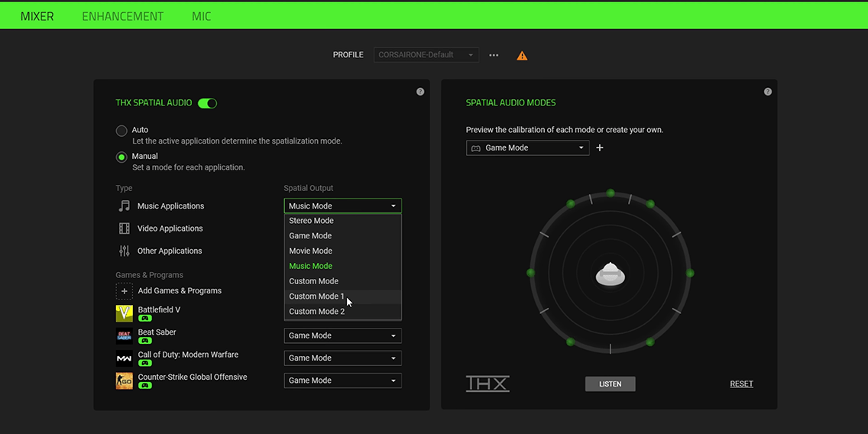Click the upper-right green speaker dot
The height and width of the screenshot is (434, 868).
point(650,204)
